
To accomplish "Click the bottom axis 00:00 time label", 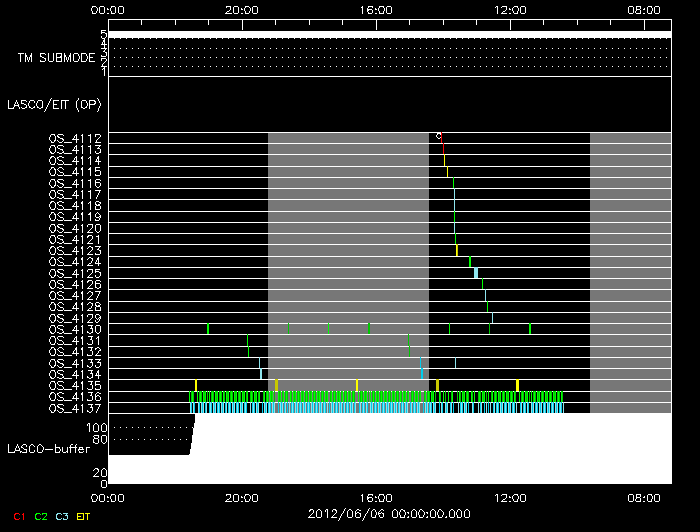I will (108, 498).
